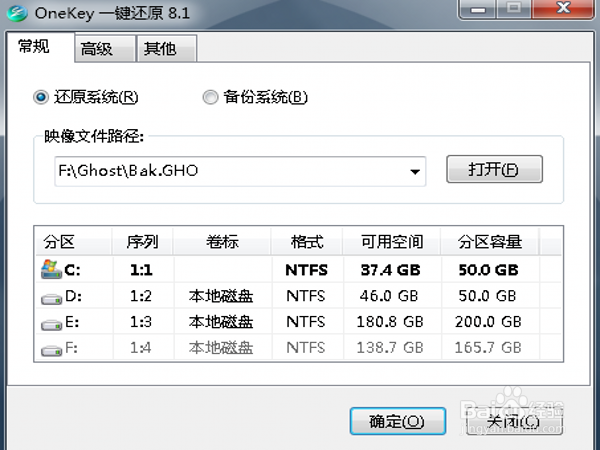Select the 备份系统(B) radio button

(x=210, y=97)
